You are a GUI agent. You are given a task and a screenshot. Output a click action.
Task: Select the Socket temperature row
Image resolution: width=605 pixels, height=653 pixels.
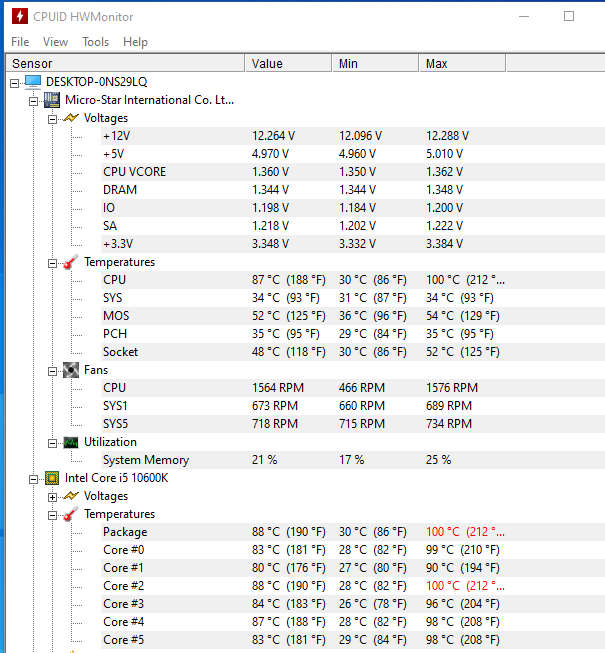click(353, 352)
